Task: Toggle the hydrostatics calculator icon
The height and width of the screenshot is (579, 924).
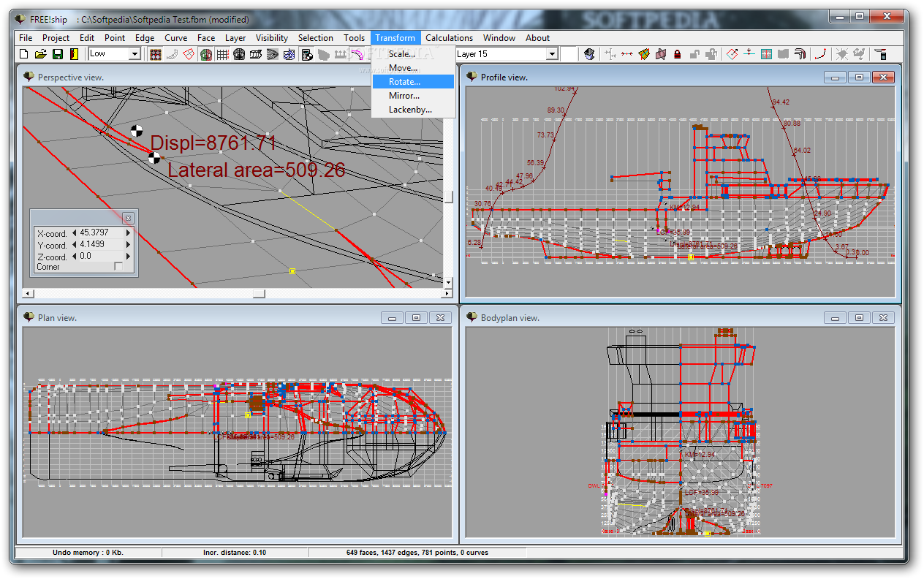Action: [307, 54]
